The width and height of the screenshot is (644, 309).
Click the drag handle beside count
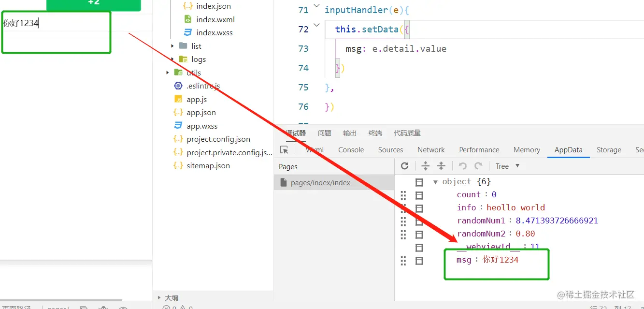pyautogui.click(x=403, y=195)
